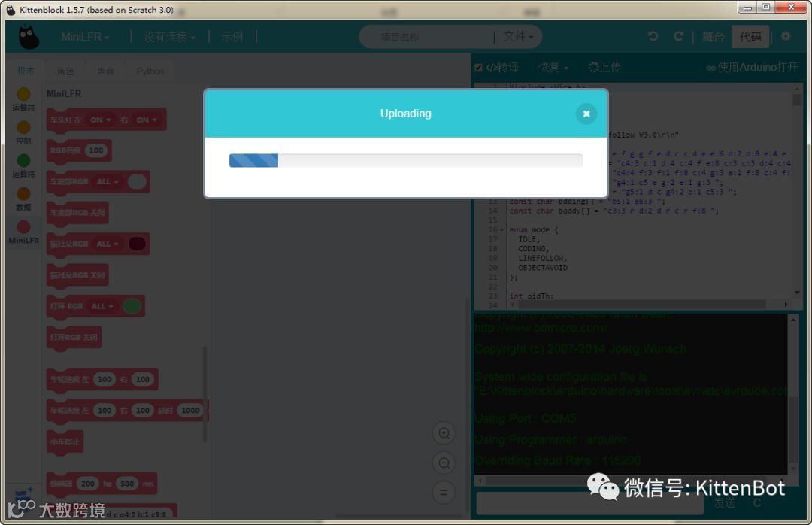The height and width of the screenshot is (525, 812).
Task: Click the Using Port : COM5 console line
Action: point(526,418)
